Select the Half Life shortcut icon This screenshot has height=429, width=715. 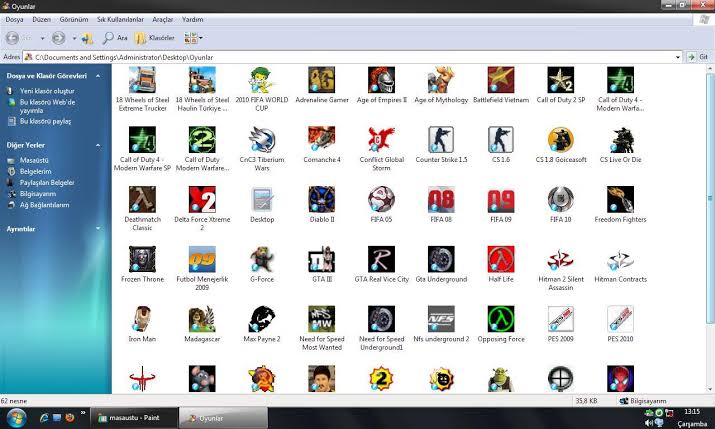point(501,259)
